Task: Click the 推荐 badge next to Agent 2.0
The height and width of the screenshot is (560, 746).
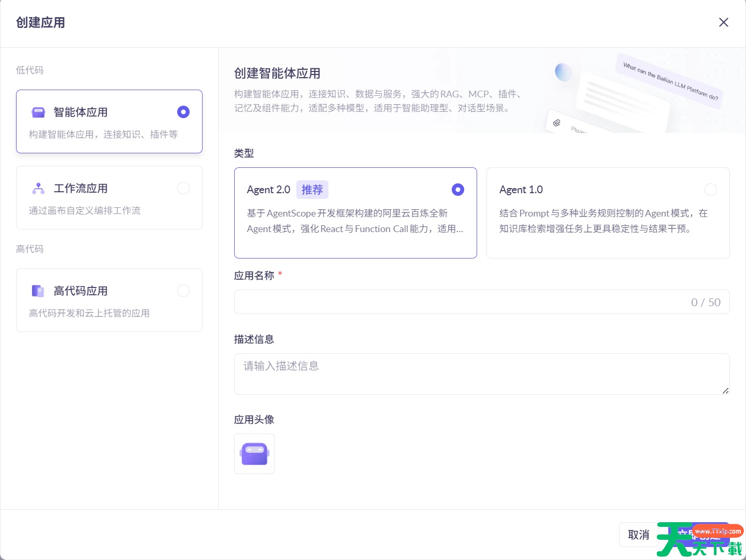Action: point(312,190)
